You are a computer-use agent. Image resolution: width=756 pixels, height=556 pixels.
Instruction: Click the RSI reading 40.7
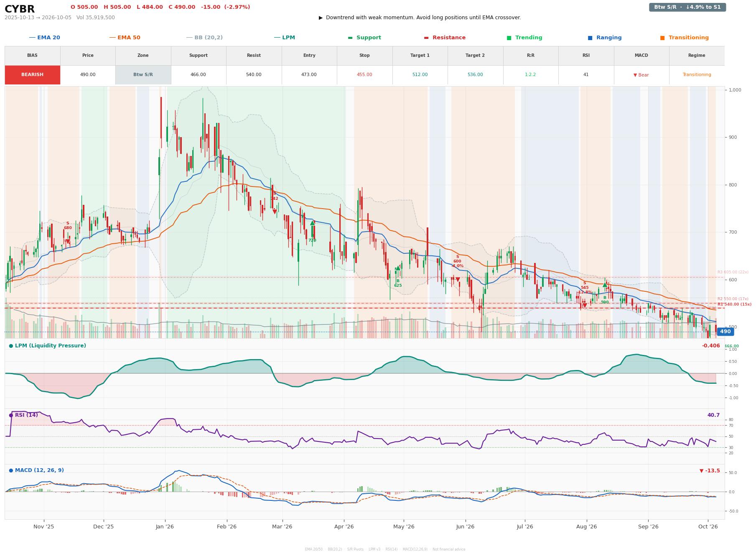[x=713, y=415]
